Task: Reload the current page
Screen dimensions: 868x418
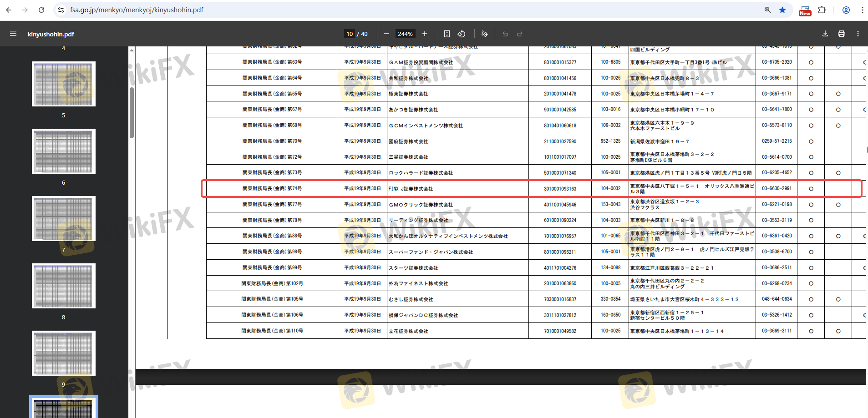Action: tap(41, 10)
